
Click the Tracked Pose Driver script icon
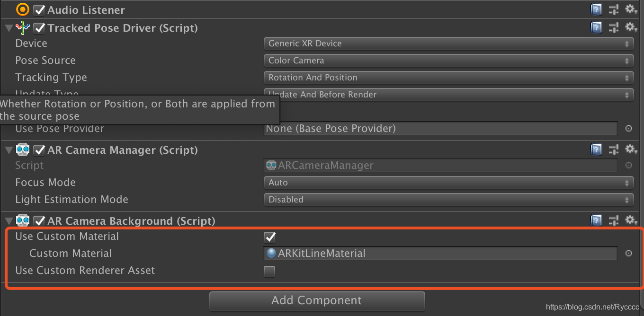(23, 28)
